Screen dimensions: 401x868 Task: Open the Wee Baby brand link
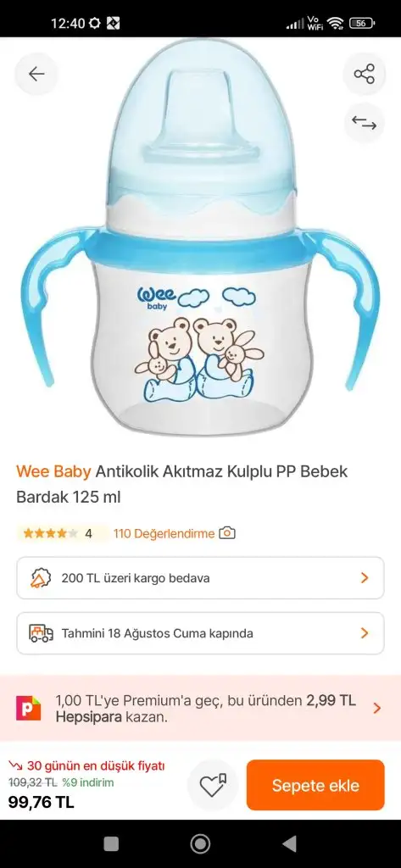tap(53, 471)
